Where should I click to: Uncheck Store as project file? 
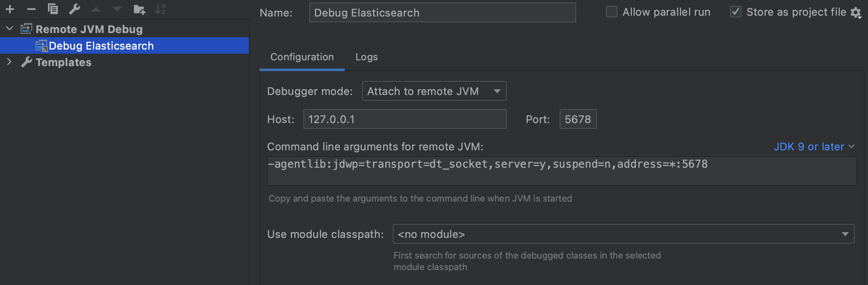pyautogui.click(x=736, y=12)
